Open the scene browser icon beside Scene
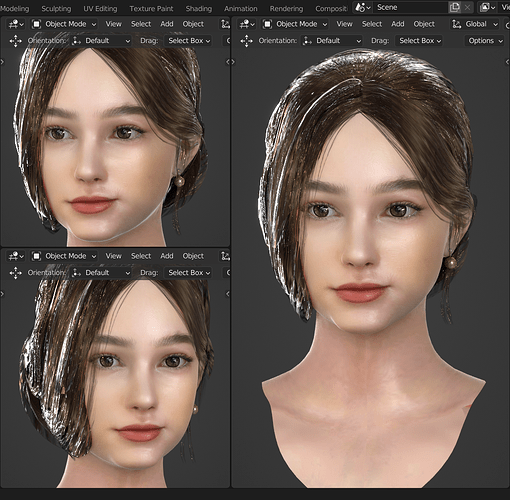The width and height of the screenshot is (510, 500). (362, 7)
